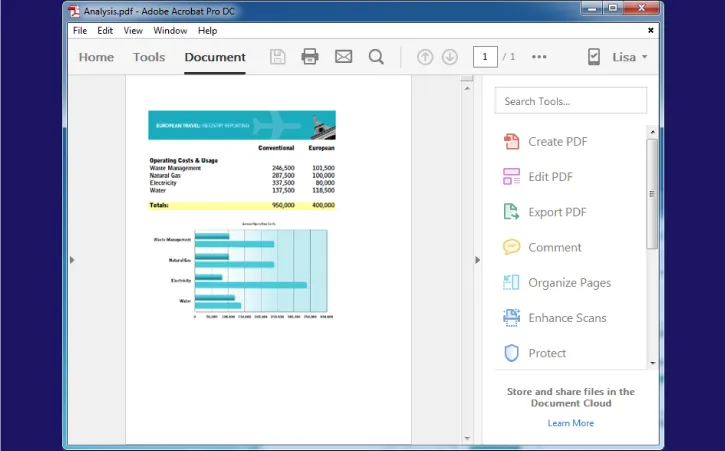Click the 'Conventional' column header
Viewport: 725px width, 451px height.
tap(276, 148)
